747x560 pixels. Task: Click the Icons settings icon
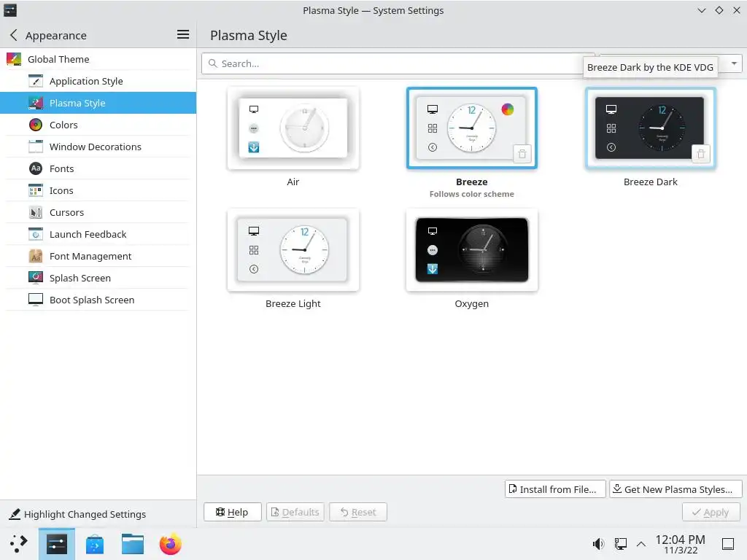click(x=36, y=190)
